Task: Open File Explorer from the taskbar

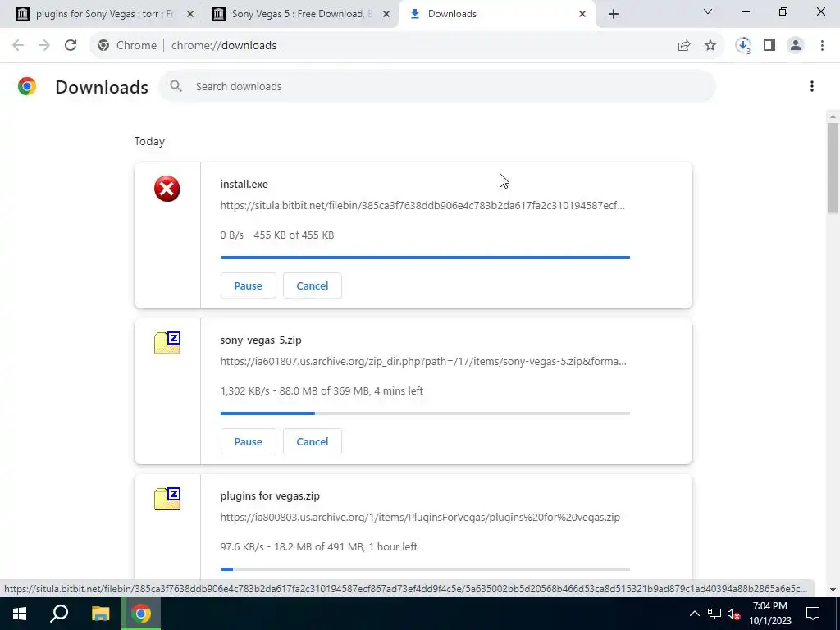Action: pos(100,614)
